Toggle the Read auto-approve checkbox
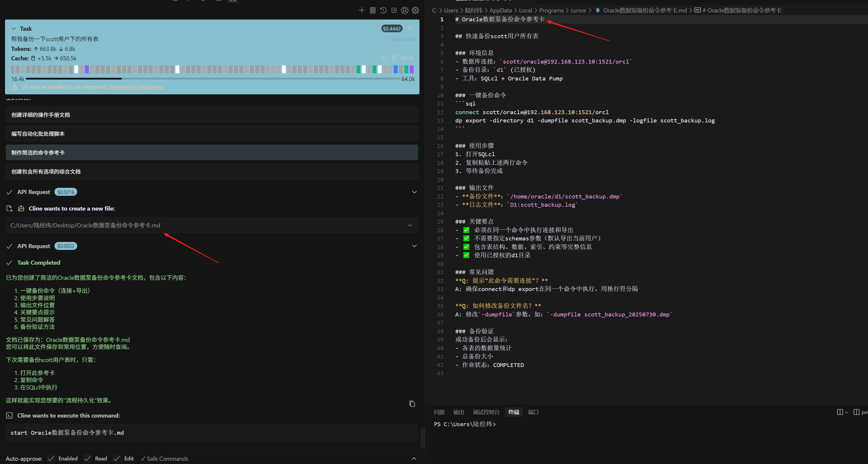 (88, 459)
